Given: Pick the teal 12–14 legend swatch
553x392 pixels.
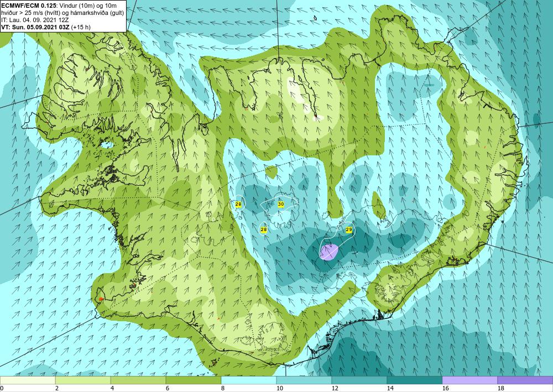Looking at the screenshot, I should pyautogui.click(x=359, y=380).
